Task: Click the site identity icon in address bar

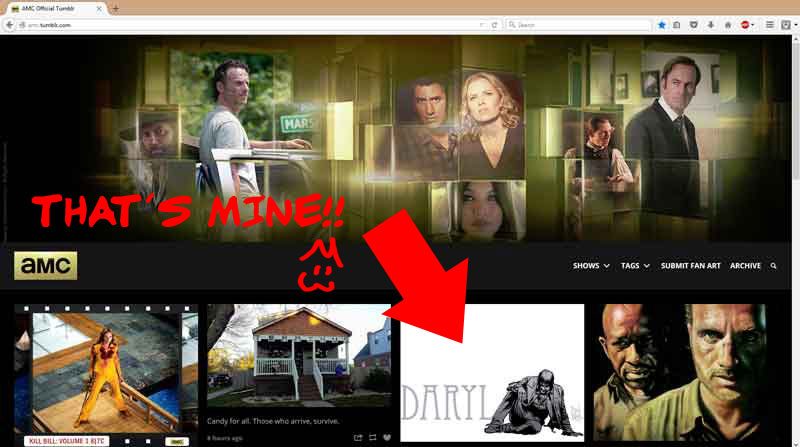Action: [x=21, y=24]
